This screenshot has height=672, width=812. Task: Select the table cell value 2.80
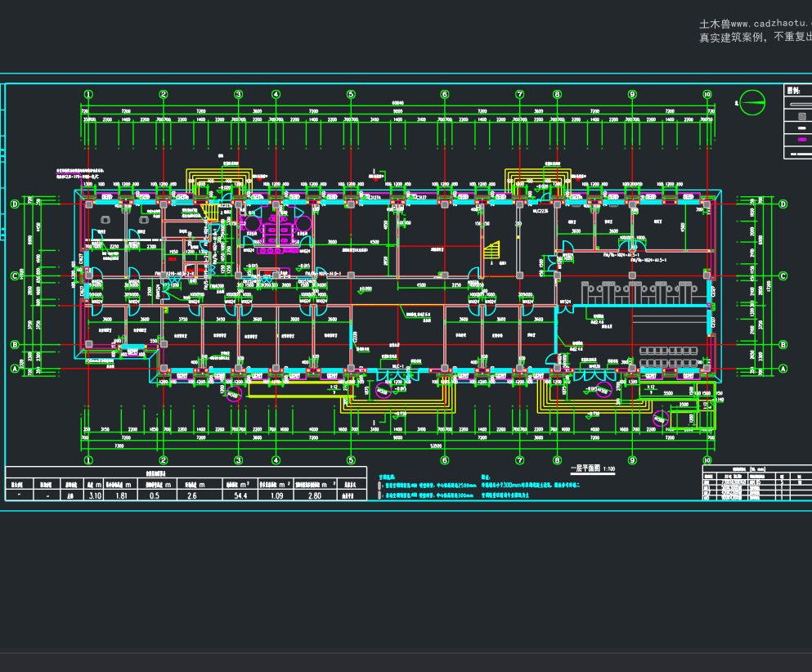(x=315, y=495)
